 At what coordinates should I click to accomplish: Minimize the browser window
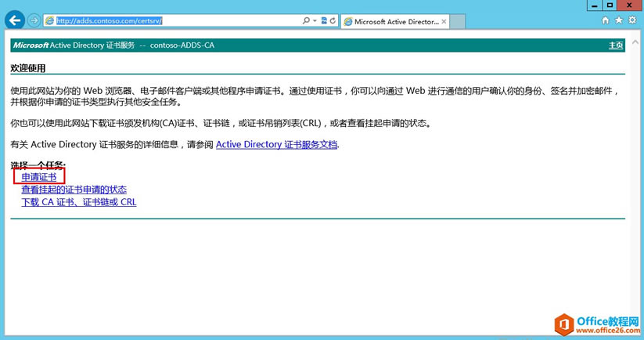click(x=594, y=5)
